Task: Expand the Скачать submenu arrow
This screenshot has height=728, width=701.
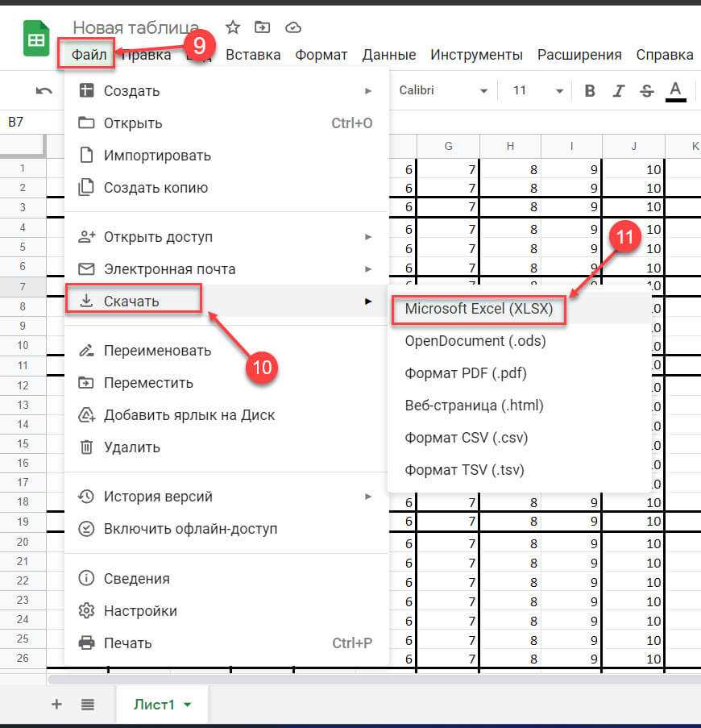Action: pos(368,302)
